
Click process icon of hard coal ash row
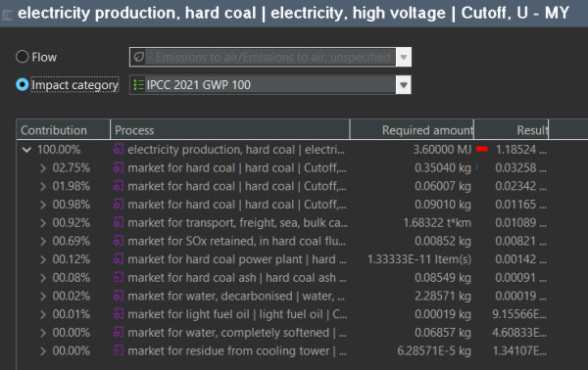coord(119,278)
